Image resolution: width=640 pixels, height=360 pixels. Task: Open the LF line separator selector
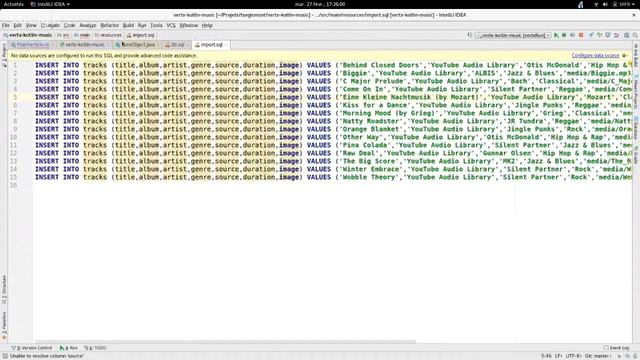pyautogui.click(x=558, y=356)
